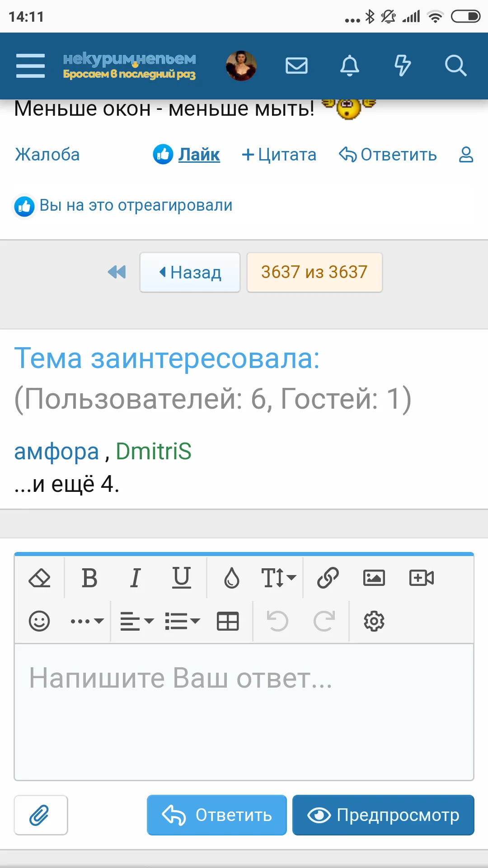Open the font size dropdown
The image size is (488, 868).
pos(278,578)
